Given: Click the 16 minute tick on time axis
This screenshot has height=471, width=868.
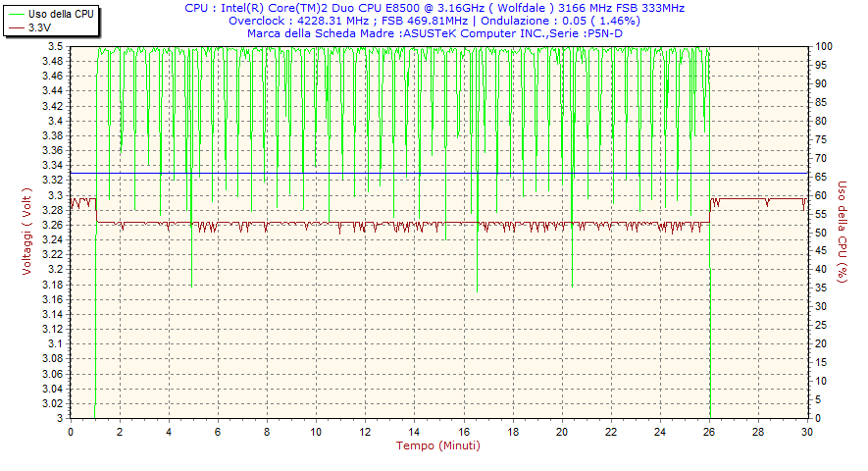Looking at the screenshot, I should point(463,432).
